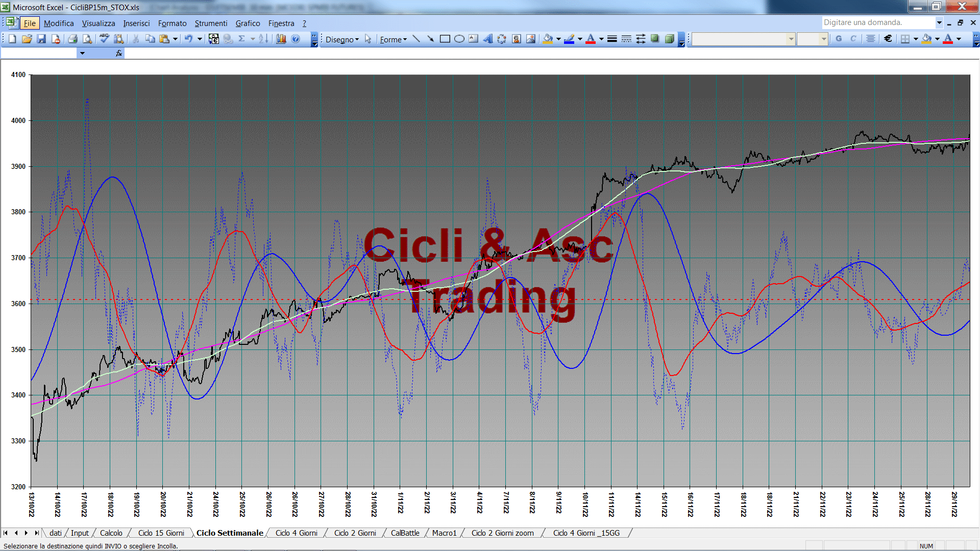Select the Rectangle drawing tool

445,39
